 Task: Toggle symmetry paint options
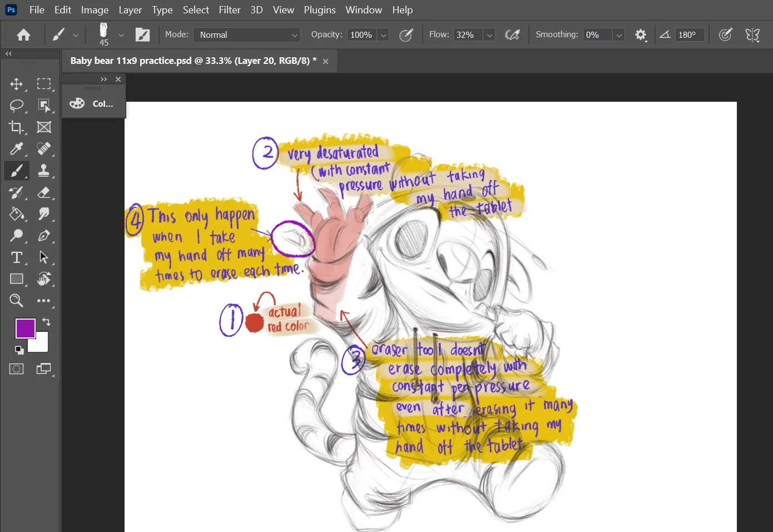coord(752,35)
